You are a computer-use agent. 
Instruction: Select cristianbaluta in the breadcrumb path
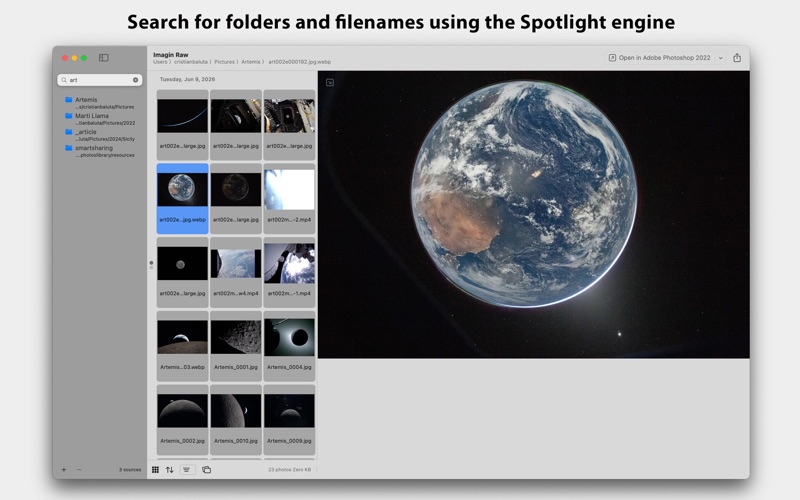tap(191, 62)
